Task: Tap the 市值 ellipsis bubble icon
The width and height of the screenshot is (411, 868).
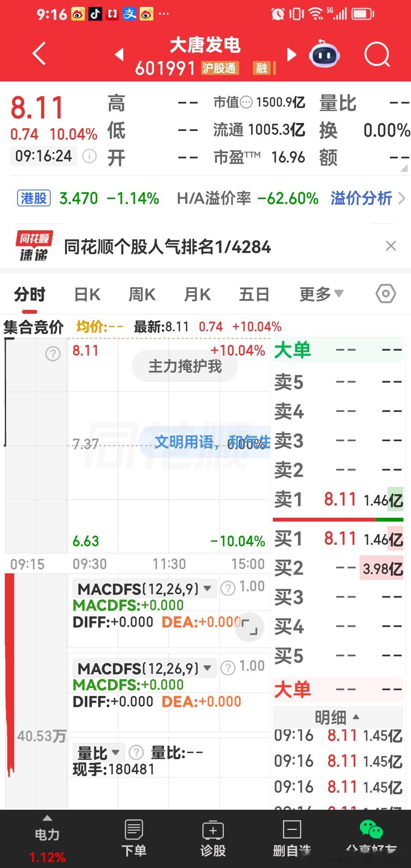Action: tap(247, 102)
